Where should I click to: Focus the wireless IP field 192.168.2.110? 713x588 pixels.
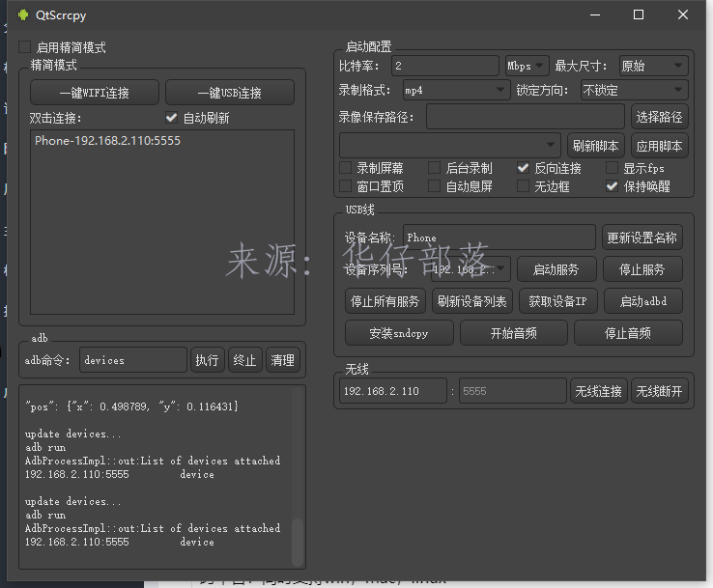[393, 391]
